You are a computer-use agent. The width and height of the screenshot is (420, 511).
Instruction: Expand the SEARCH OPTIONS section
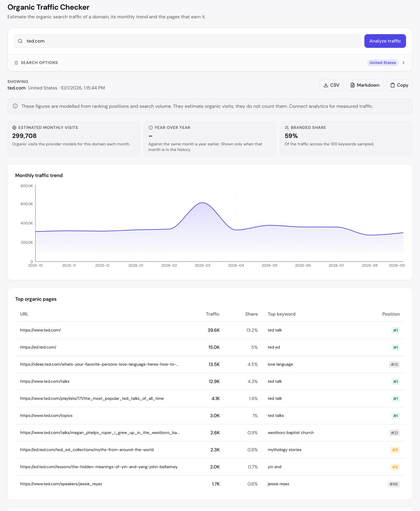(210, 63)
